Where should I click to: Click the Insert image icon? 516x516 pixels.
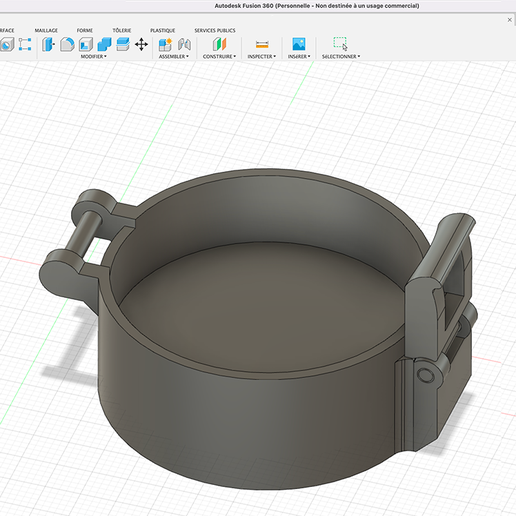pyautogui.click(x=299, y=44)
